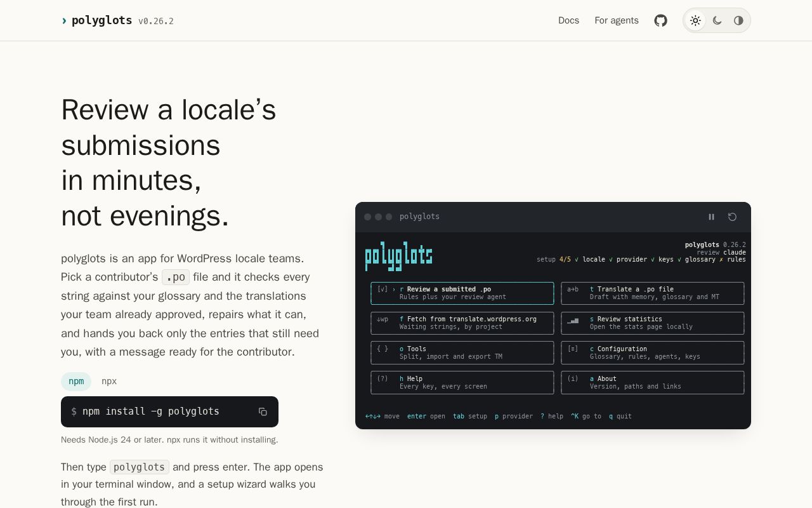The width and height of the screenshot is (812, 508).
Task: Click the (?) help icon
Action: (x=383, y=378)
